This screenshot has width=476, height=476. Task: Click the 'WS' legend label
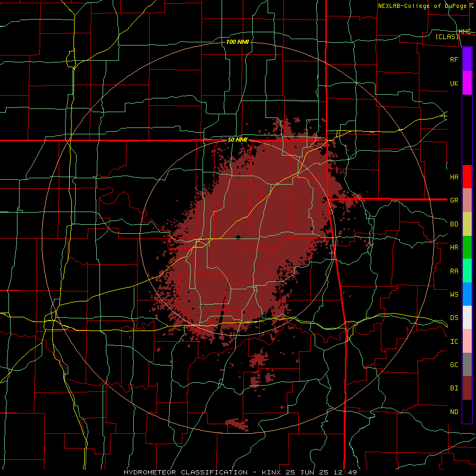(x=454, y=295)
